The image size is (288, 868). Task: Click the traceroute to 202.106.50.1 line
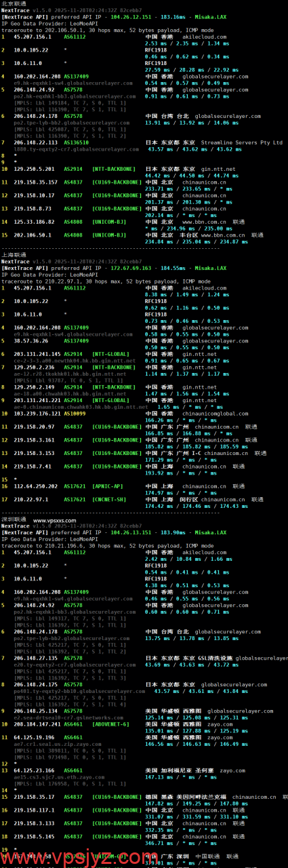(x=107, y=31)
